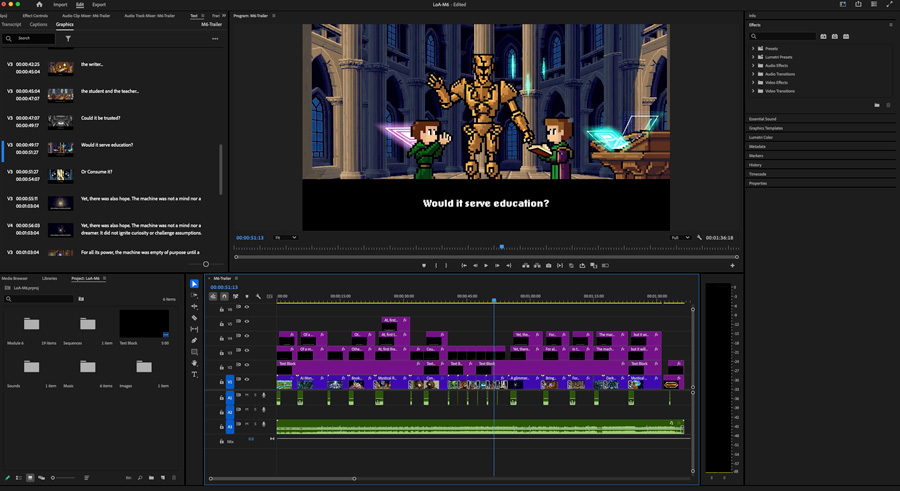Mute the A1 audio track
This screenshot has width=900, height=491.
tap(247, 395)
